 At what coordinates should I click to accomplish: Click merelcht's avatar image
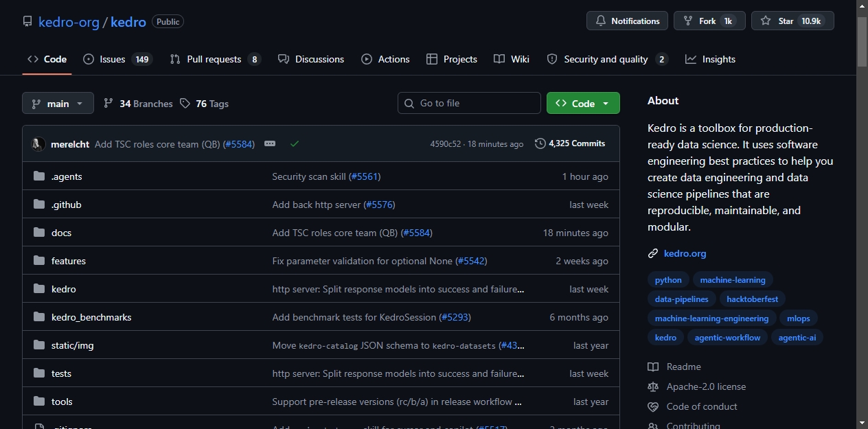tap(38, 144)
